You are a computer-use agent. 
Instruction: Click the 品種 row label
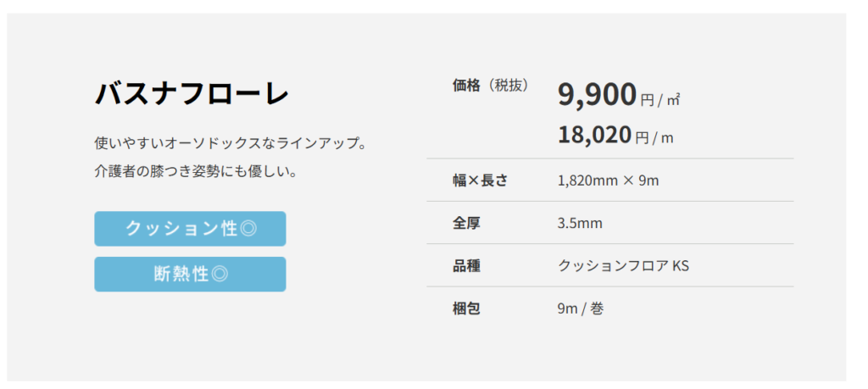coord(466,265)
